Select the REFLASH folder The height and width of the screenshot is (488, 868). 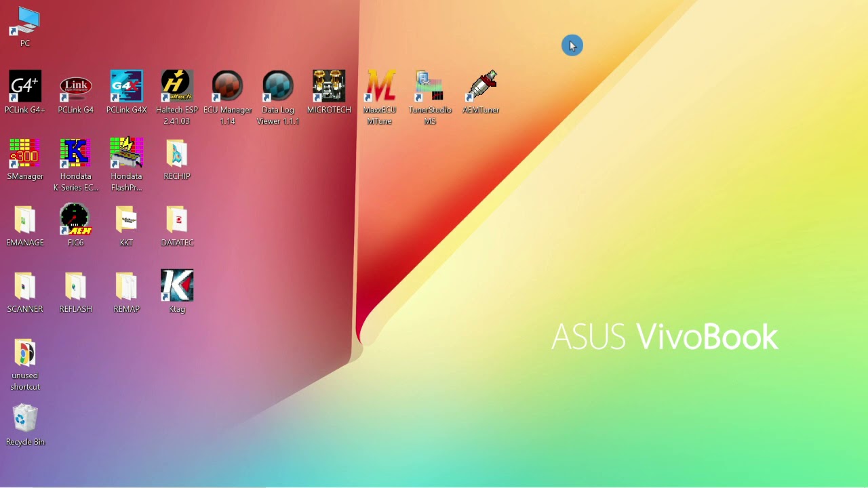pos(75,292)
